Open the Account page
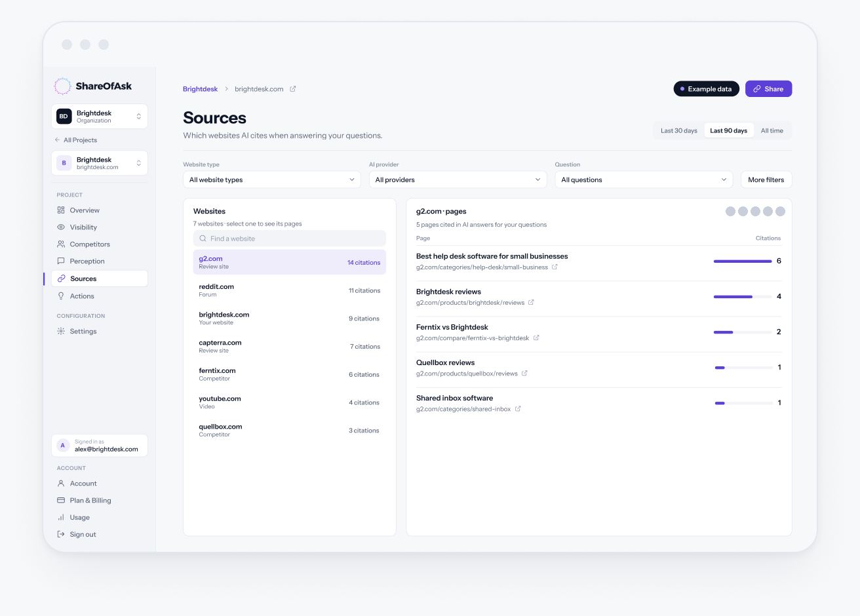The height and width of the screenshot is (616, 860). tap(100, 484)
